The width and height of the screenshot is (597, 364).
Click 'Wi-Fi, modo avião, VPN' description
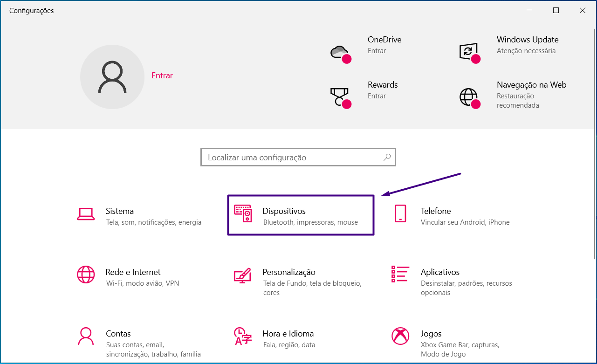click(x=143, y=283)
